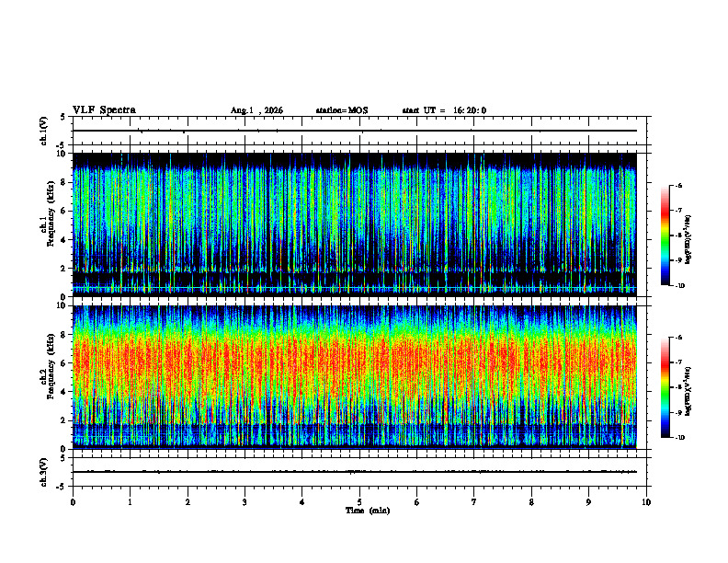Click the ch.2 color bar PSD unit label
This screenshot has width=728, height=563.
[x=688, y=391]
